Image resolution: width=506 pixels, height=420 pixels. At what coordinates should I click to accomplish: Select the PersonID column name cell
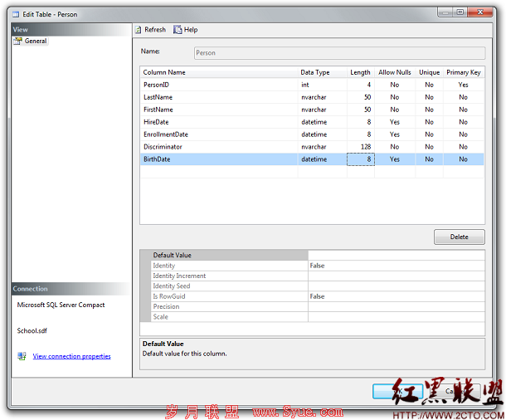pyautogui.click(x=219, y=85)
